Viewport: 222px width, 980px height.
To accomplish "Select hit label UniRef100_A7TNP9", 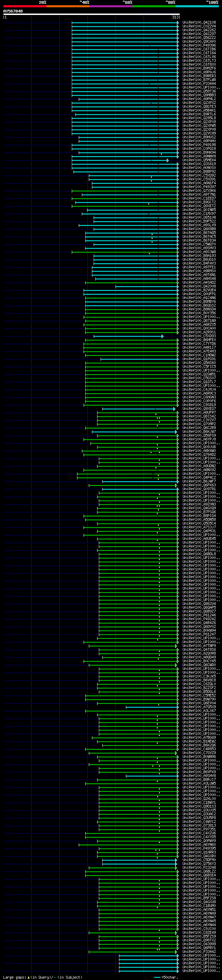I will pyautogui.click(x=199, y=646).
